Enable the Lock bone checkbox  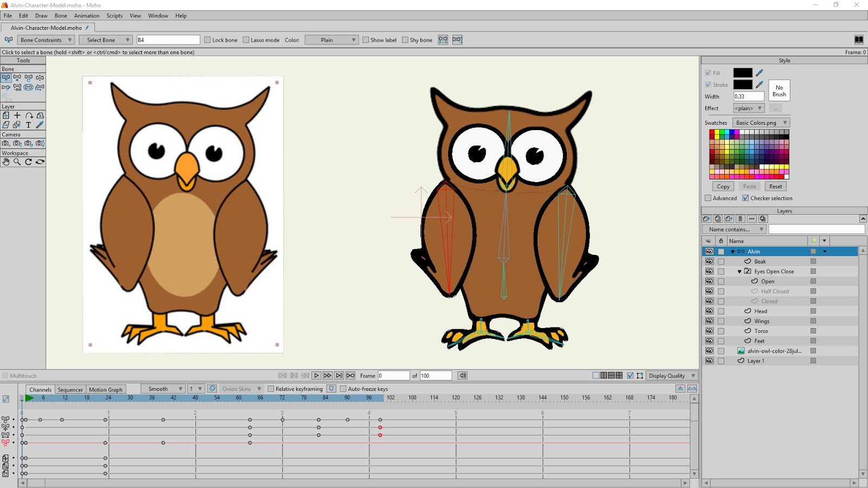(x=208, y=40)
